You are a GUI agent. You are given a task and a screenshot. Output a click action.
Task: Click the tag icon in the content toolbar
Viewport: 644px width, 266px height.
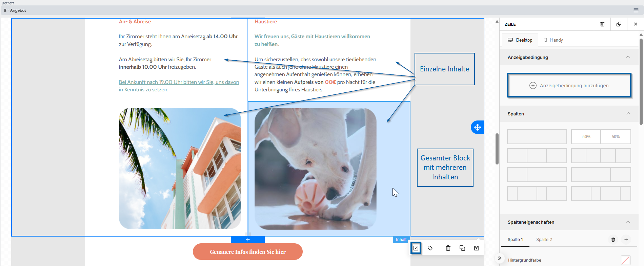(430, 248)
